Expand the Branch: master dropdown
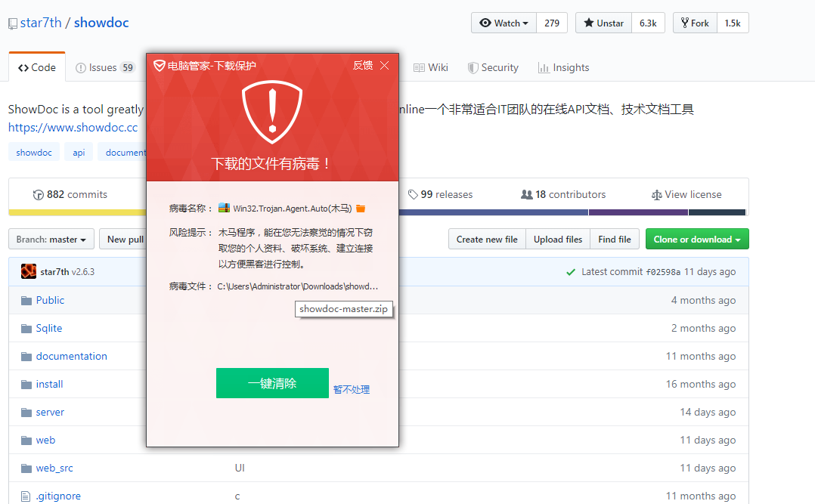Viewport: 815px width, 504px height. 51,239
